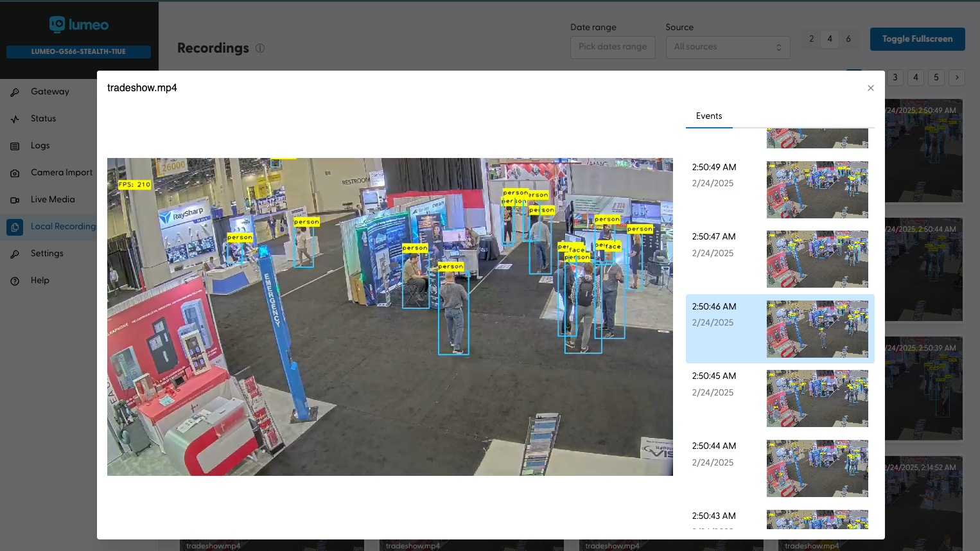Click the Status pulse icon

click(x=15, y=119)
